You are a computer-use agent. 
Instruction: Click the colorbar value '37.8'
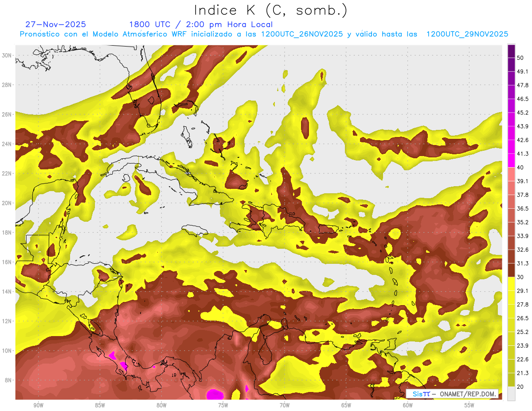click(x=522, y=195)
